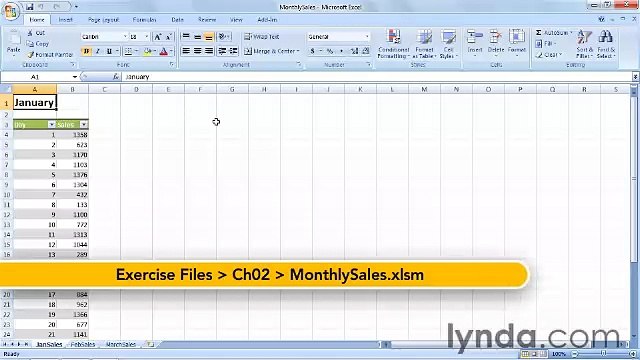This screenshot has width=640, height=360.
Task: Expand the Name Box dropdown arrow
Action: click(75, 77)
